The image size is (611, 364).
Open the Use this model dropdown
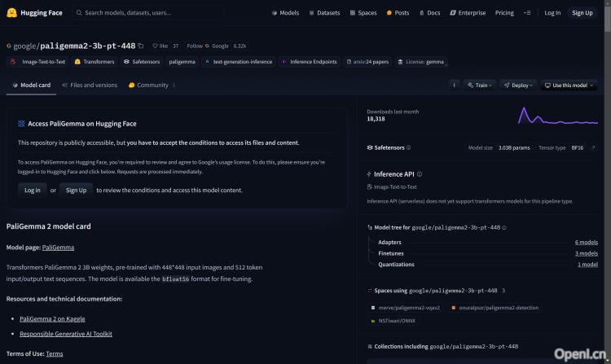(x=571, y=85)
